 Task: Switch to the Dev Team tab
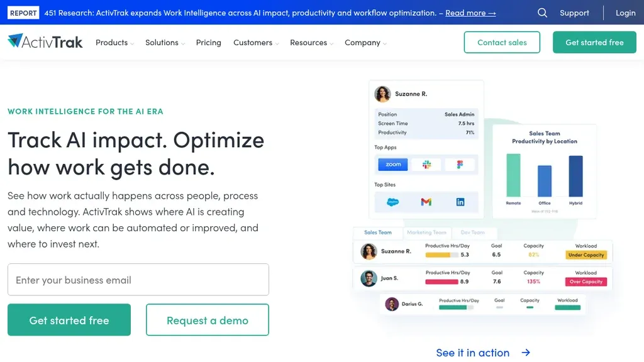473,233
